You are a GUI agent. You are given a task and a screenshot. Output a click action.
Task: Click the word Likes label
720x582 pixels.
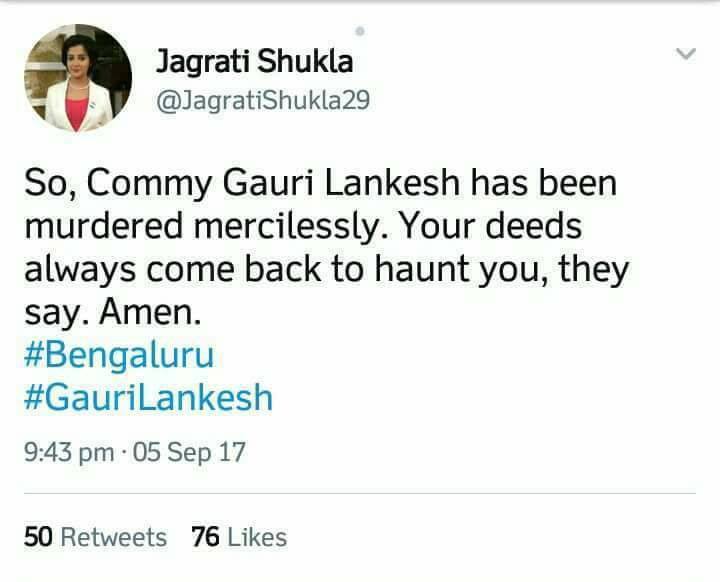click(257, 537)
